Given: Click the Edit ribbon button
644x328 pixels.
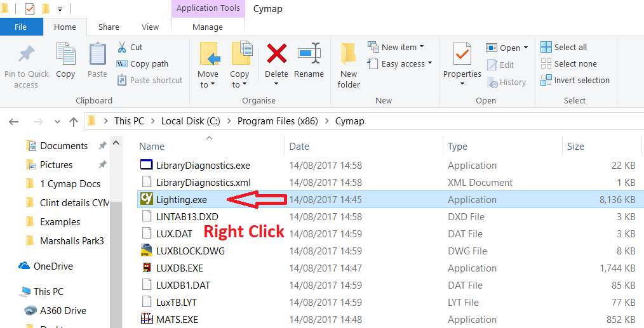Looking at the screenshot, I should click(500, 65).
